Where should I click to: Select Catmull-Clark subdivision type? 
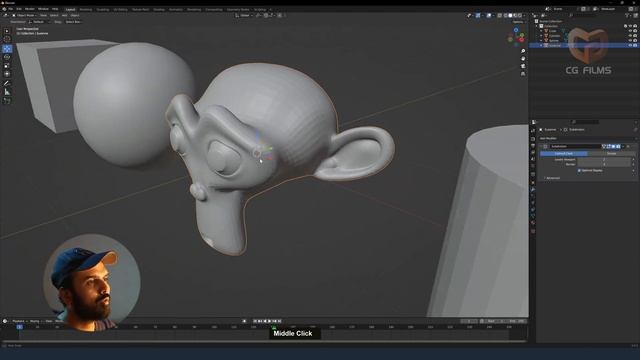[x=564, y=153]
